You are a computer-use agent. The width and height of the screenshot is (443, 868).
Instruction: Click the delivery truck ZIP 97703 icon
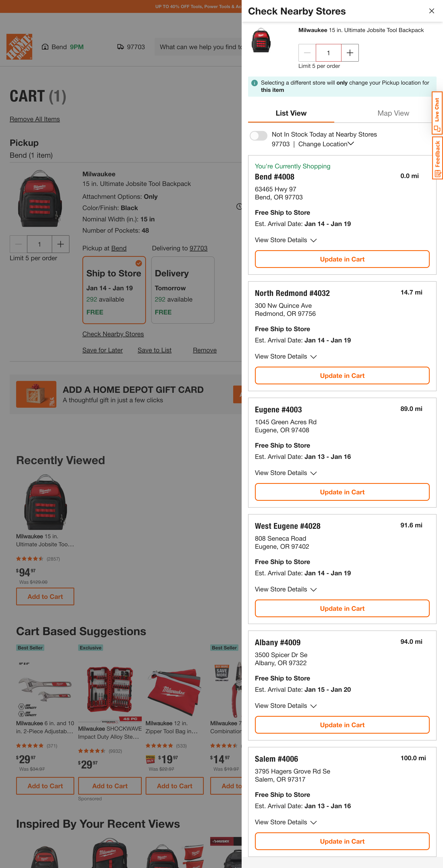(x=120, y=47)
